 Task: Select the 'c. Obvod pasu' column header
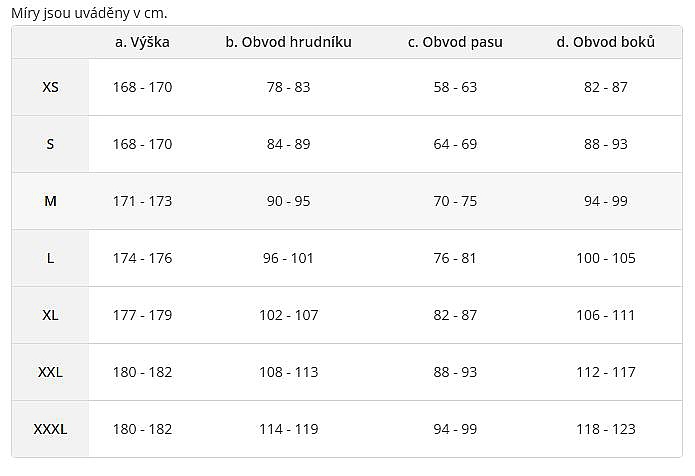(455, 42)
